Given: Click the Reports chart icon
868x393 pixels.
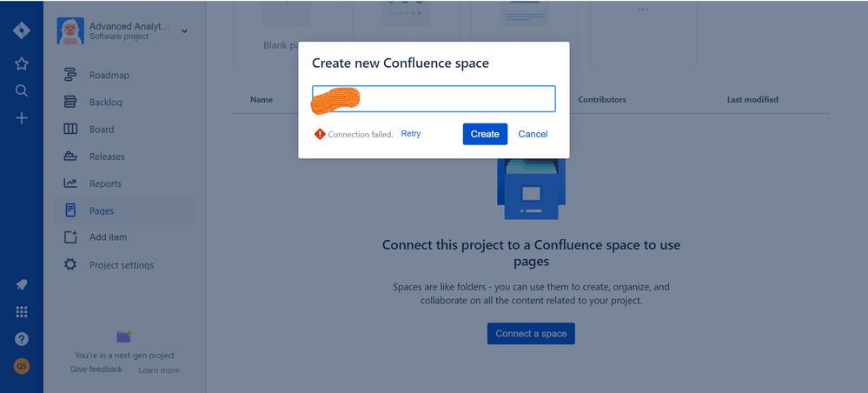Looking at the screenshot, I should click(x=70, y=183).
